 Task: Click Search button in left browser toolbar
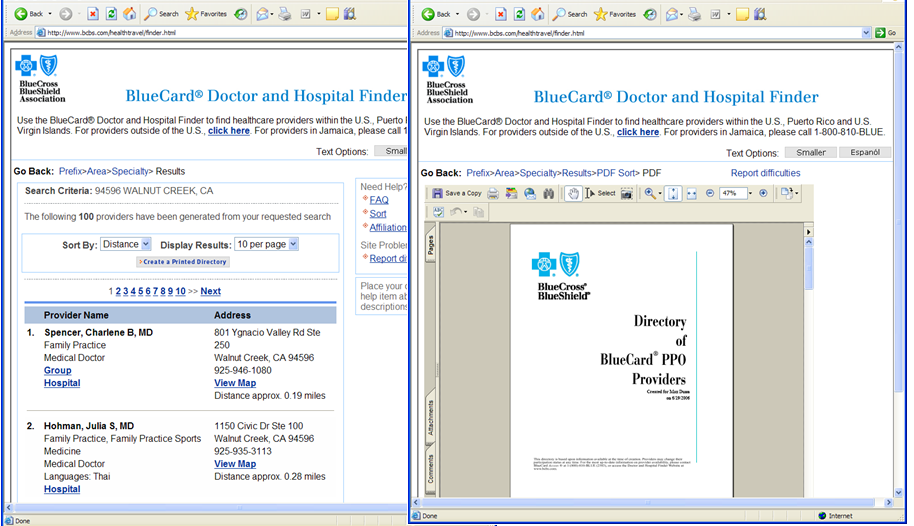[x=162, y=14]
